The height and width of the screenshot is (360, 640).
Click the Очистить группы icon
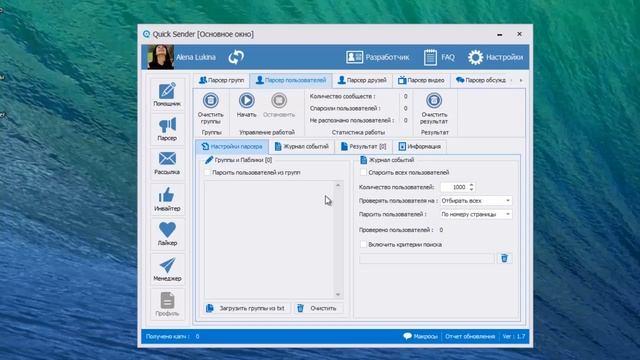pyautogui.click(x=211, y=100)
